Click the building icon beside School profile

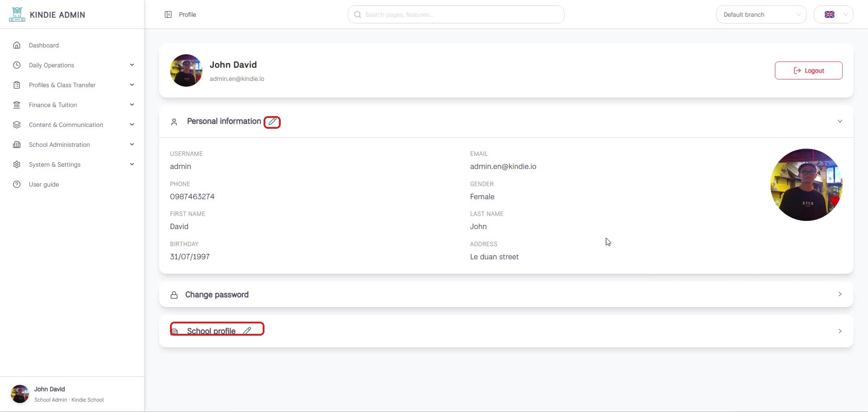(175, 331)
